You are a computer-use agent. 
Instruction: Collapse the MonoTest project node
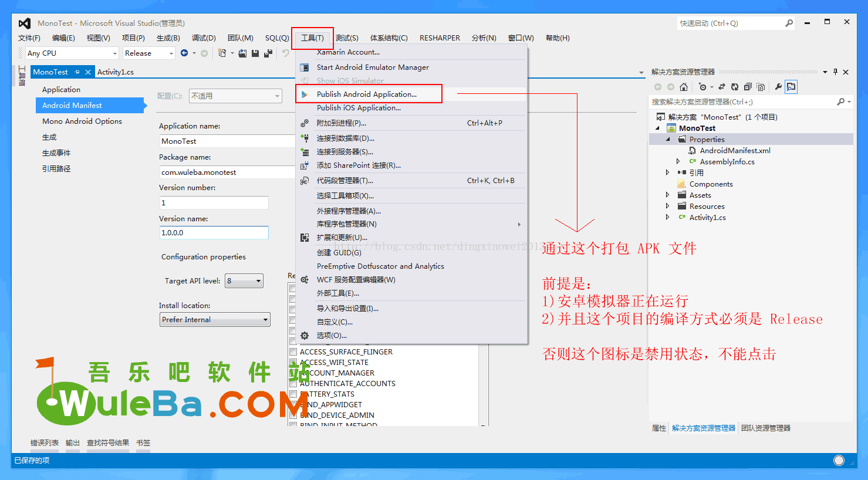coord(658,128)
